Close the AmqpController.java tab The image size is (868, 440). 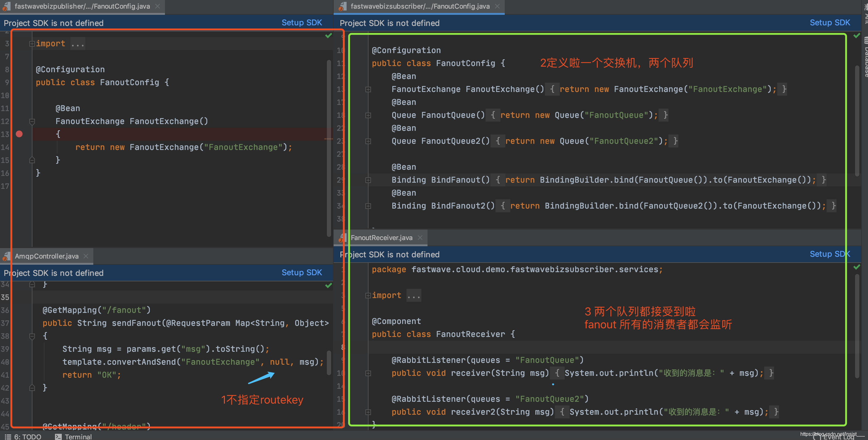click(86, 256)
